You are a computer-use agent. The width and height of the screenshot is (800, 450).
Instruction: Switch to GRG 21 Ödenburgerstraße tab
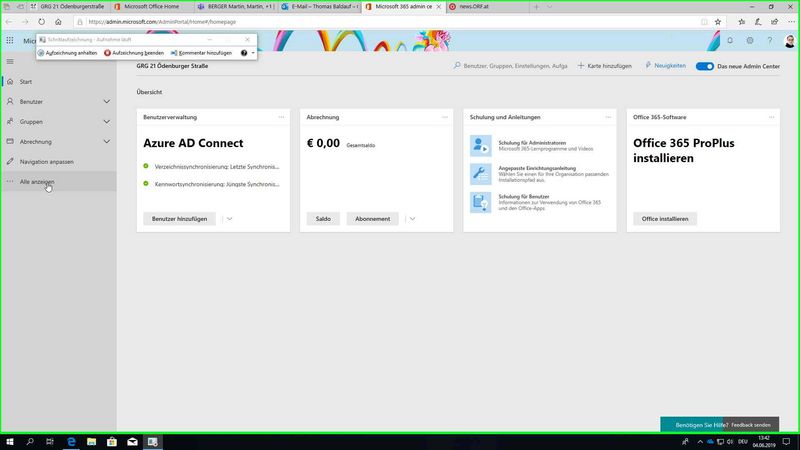[69, 7]
